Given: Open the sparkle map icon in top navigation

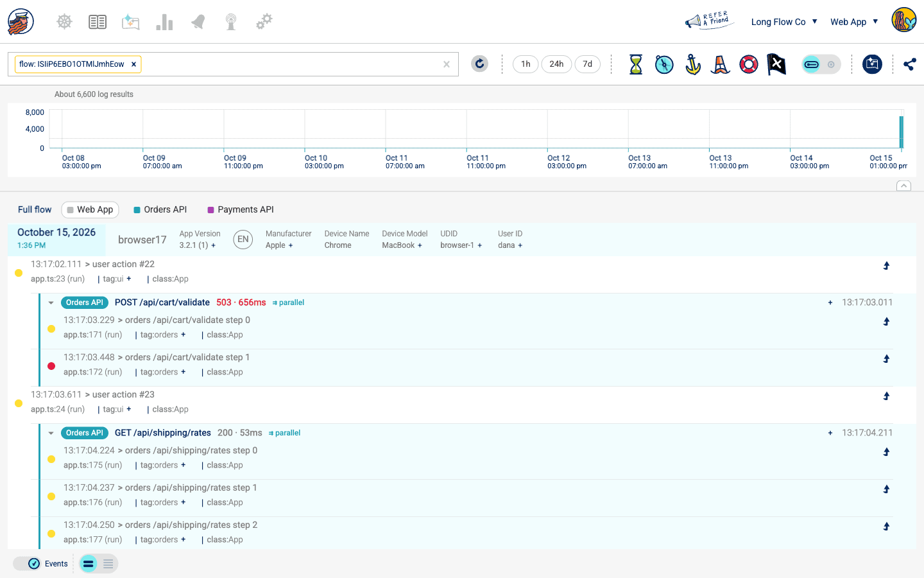Looking at the screenshot, I should [131, 22].
